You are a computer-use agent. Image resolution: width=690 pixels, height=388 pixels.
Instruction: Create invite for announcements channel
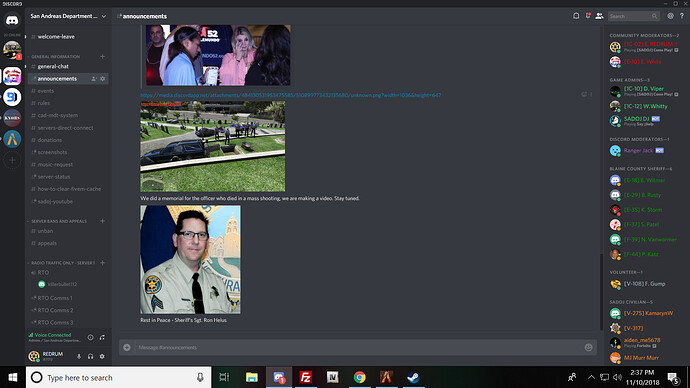pyautogui.click(x=94, y=79)
